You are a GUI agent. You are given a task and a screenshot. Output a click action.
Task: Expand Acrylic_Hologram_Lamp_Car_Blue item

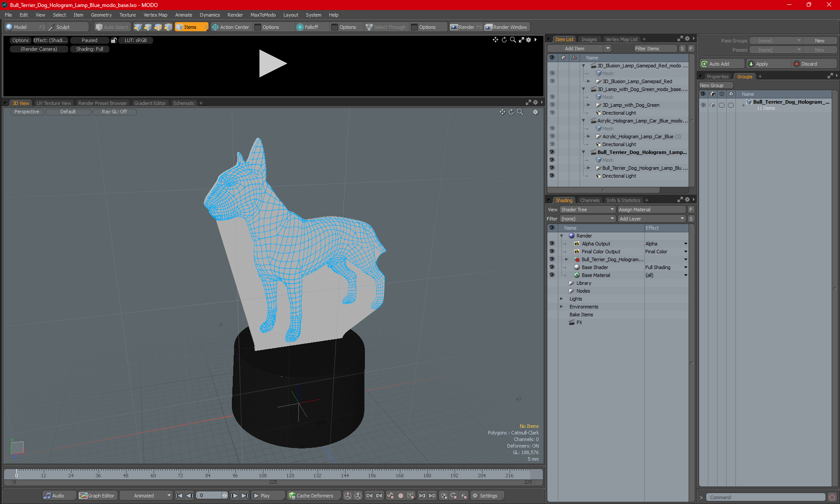pos(588,136)
